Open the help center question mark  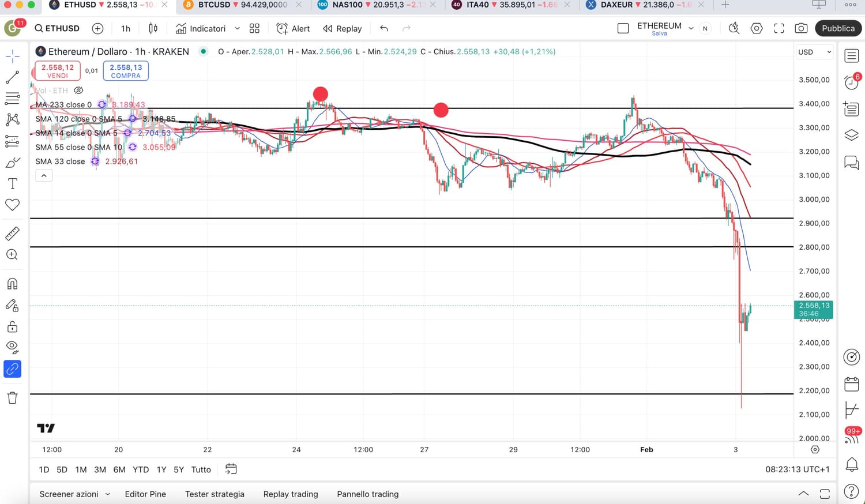pos(852,491)
